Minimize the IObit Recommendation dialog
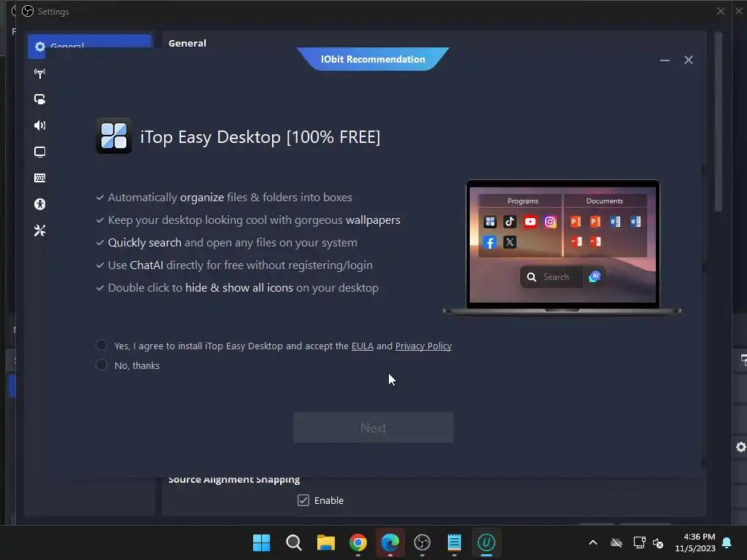This screenshot has height=560, width=747. tap(665, 60)
